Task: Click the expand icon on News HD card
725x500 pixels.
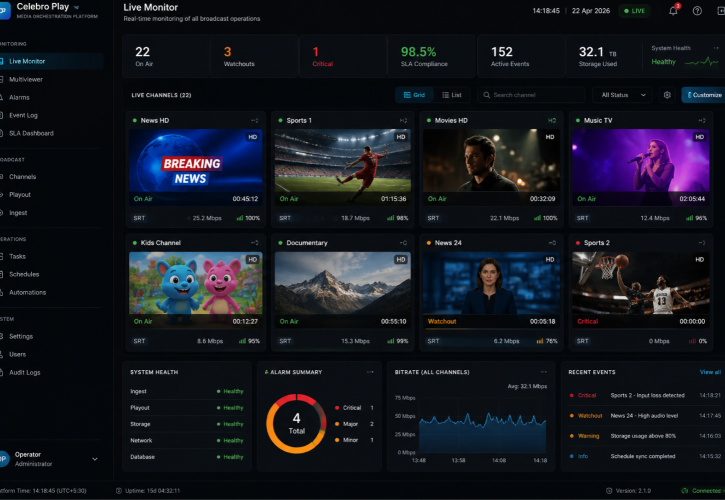Action: tap(255, 120)
